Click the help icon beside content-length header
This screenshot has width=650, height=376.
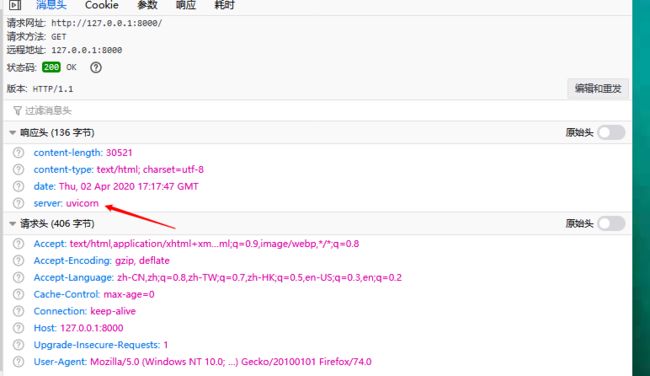click(x=18, y=153)
